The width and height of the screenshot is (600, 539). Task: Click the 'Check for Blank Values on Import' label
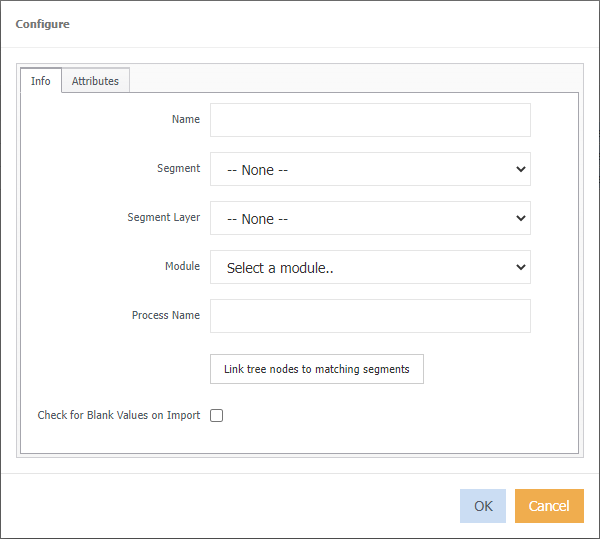point(119,415)
